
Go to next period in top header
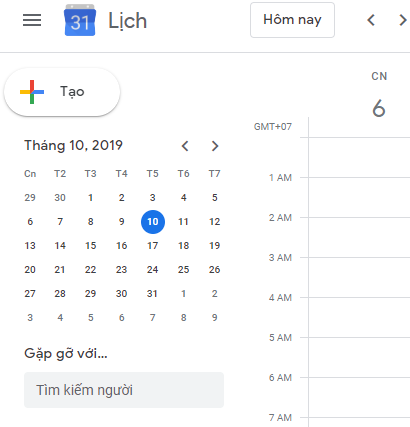(x=403, y=20)
